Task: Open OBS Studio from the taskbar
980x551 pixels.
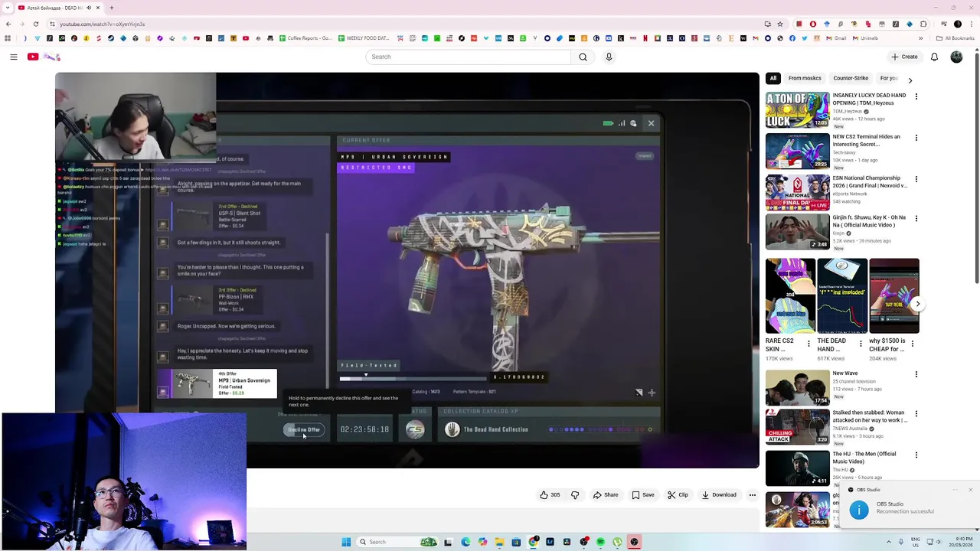Action: (x=634, y=542)
